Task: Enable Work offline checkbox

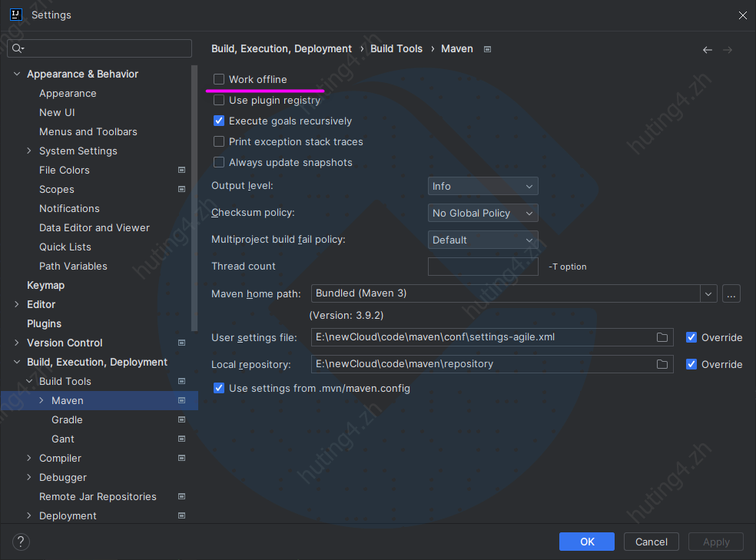Action: point(219,79)
